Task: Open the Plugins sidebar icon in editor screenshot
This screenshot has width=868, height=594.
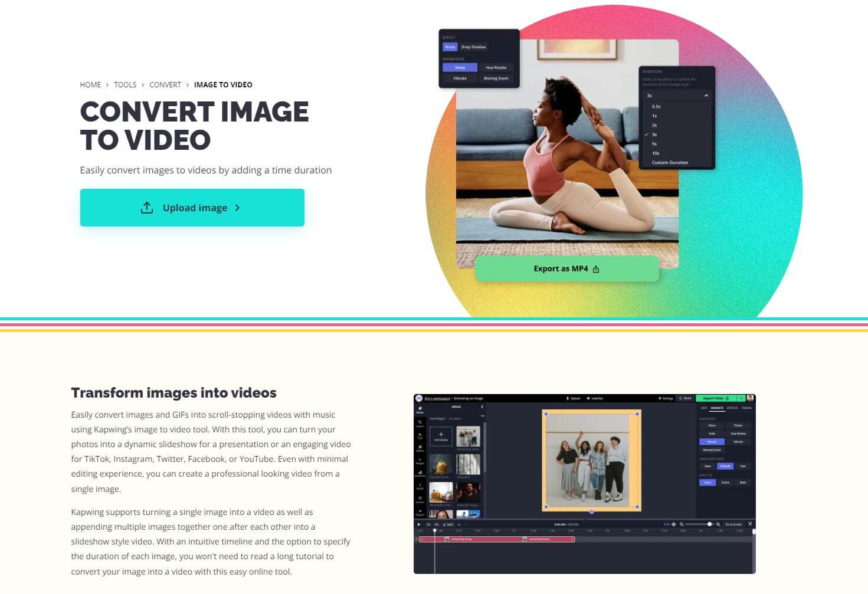Action: click(x=420, y=512)
